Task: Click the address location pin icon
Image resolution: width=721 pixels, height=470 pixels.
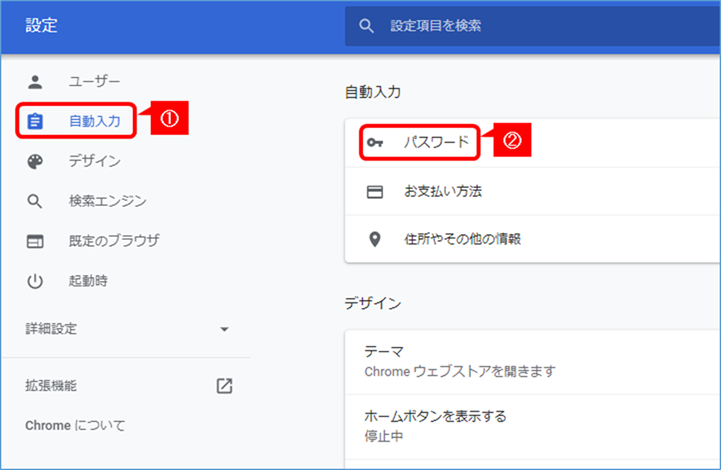Action: point(375,239)
